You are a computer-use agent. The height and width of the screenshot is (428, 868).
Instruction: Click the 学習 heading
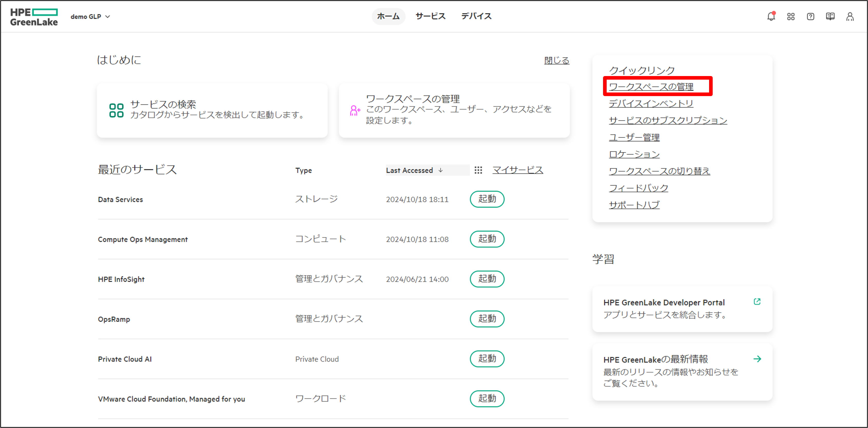pyautogui.click(x=603, y=259)
